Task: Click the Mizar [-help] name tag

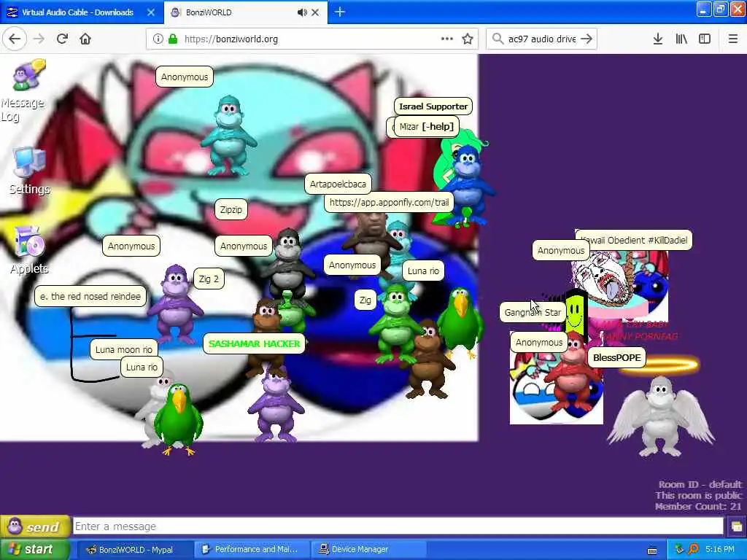Action: pos(426,127)
